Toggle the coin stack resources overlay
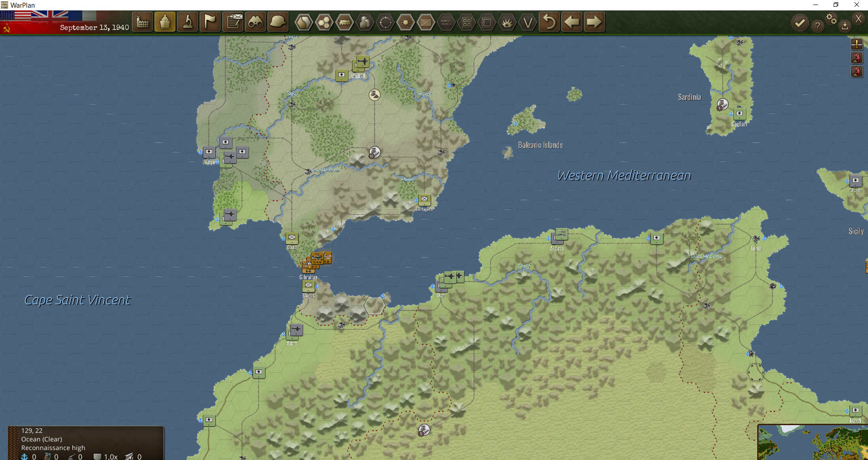The width and height of the screenshot is (868, 460). pyautogui.click(x=365, y=22)
